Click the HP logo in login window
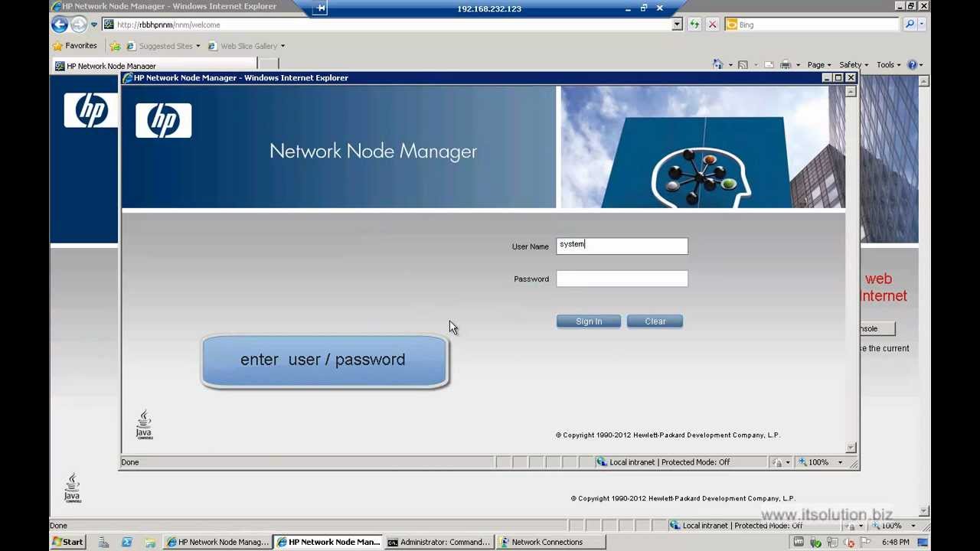 pos(163,120)
